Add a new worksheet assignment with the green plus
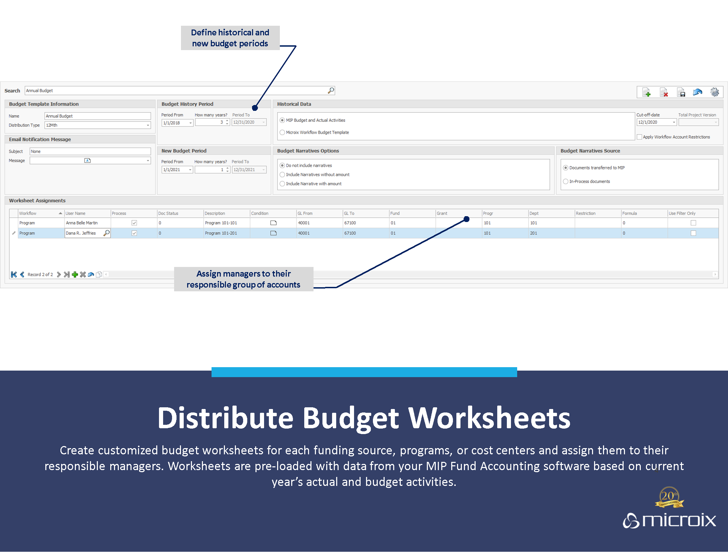Screen dimensions: 728x560 click(75, 275)
